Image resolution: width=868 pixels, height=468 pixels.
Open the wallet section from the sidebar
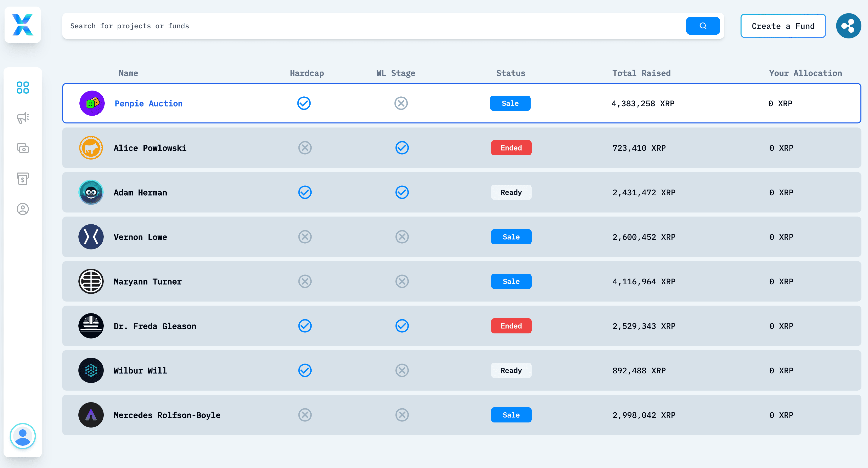pyautogui.click(x=23, y=148)
